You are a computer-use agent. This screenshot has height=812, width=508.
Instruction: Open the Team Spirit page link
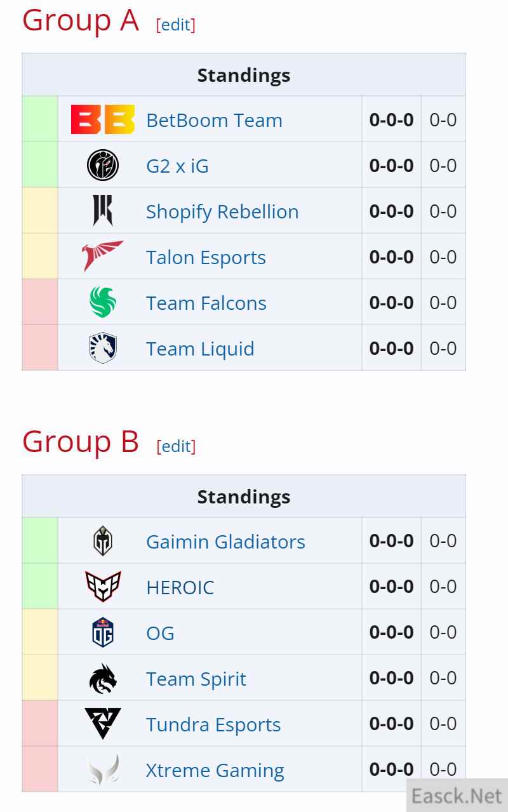click(196, 679)
